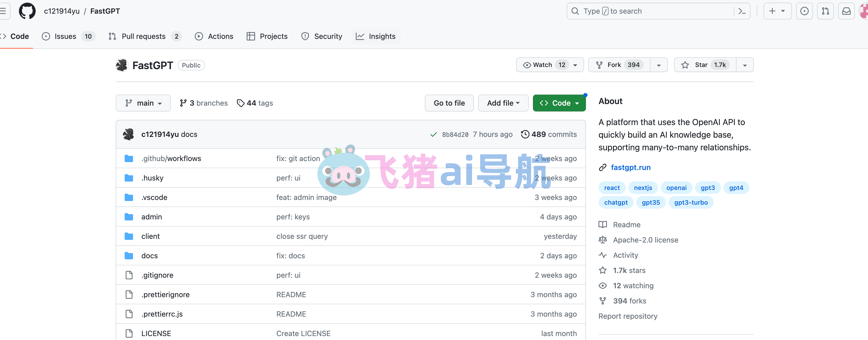Click the Readme book icon
This screenshot has width=868, height=340.
point(602,225)
